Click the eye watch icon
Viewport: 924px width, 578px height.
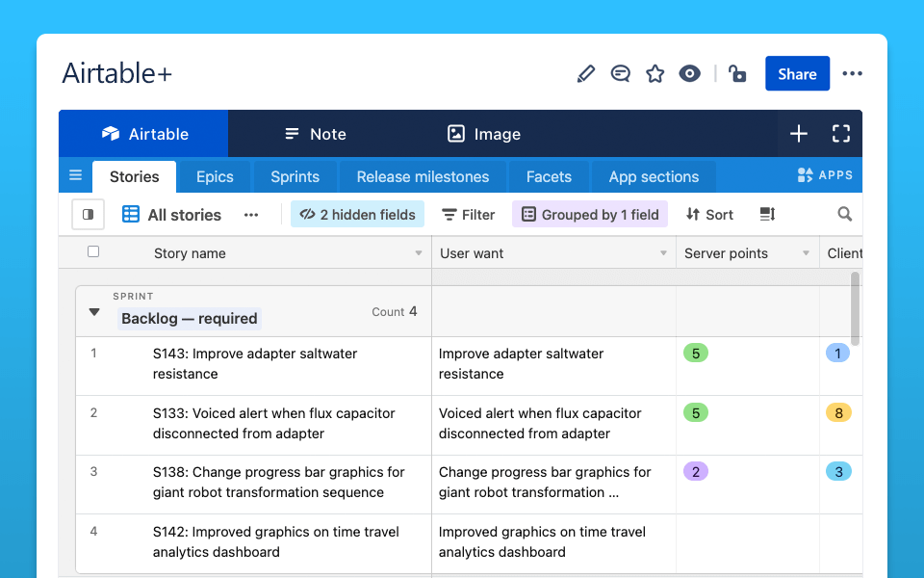pyautogui.click(x=689, y=73)
